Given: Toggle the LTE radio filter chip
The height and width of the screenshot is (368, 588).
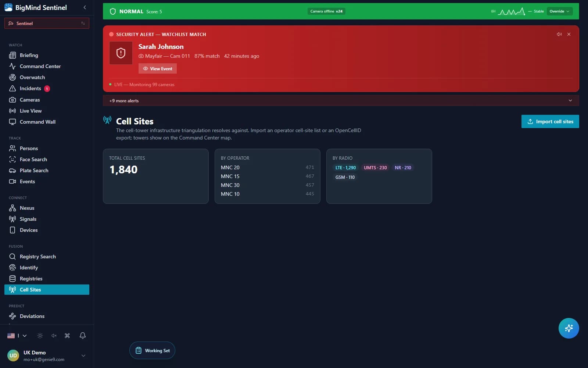Looking at the screenshot, I should [x=345, y=167].
